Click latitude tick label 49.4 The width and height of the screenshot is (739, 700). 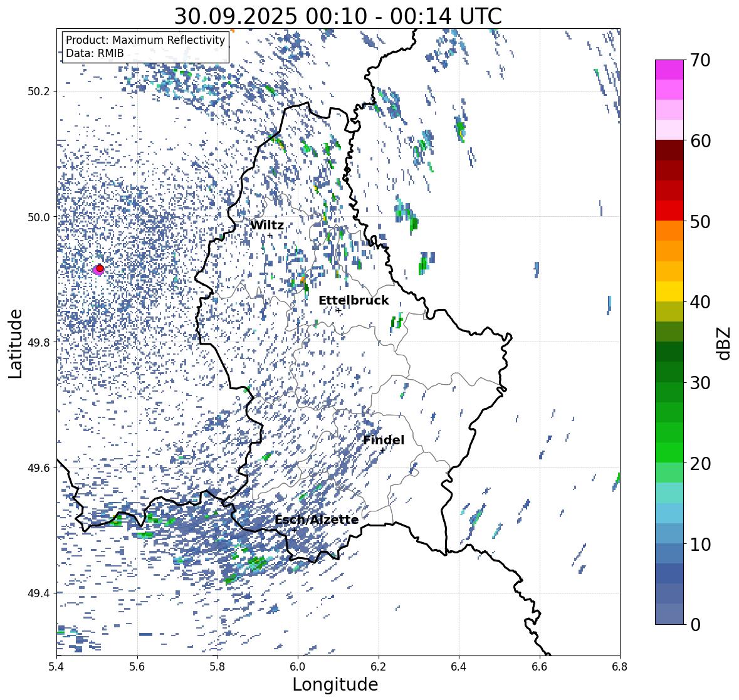click(39, 593)
